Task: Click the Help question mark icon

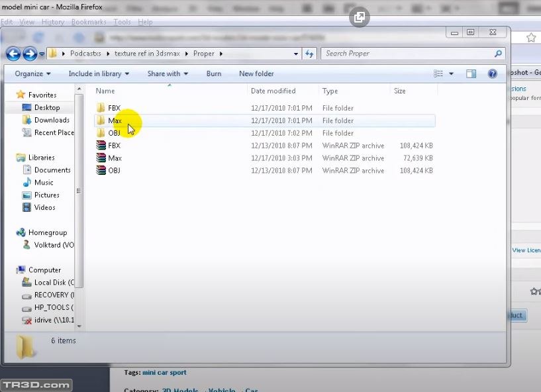Action: [492, 73]
